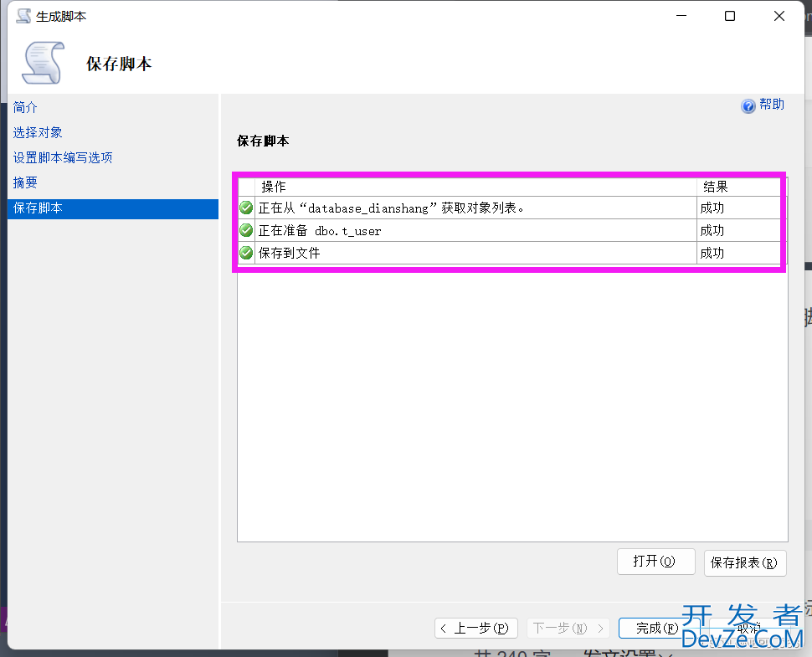Click green check icon for database_dianshang row
The image size is (812, 657).
pyautogui.click(x=246, y=208)
